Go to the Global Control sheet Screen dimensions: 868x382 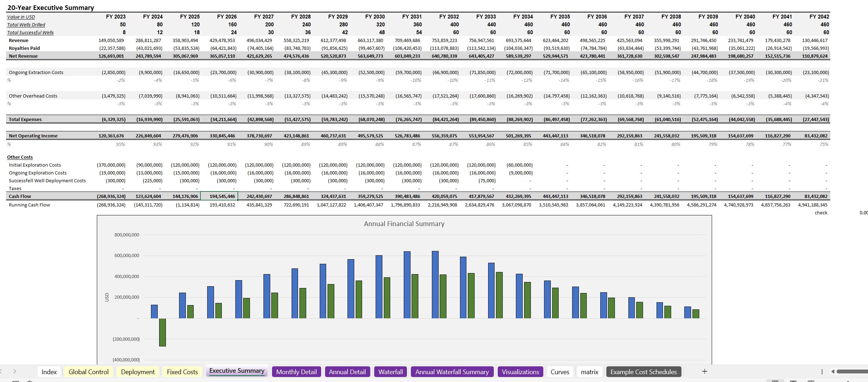88,372
